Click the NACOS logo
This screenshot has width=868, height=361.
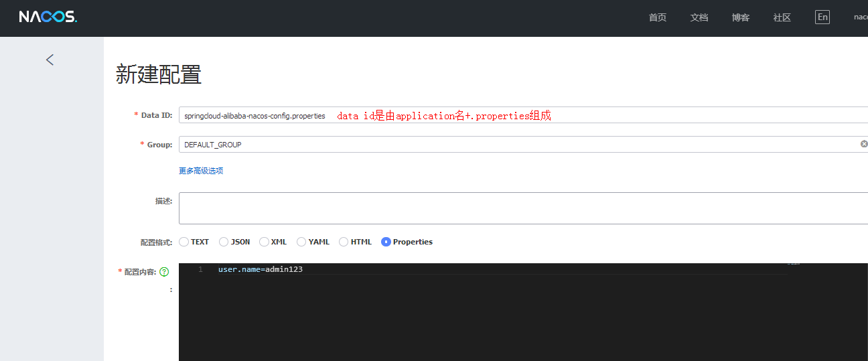48,17
